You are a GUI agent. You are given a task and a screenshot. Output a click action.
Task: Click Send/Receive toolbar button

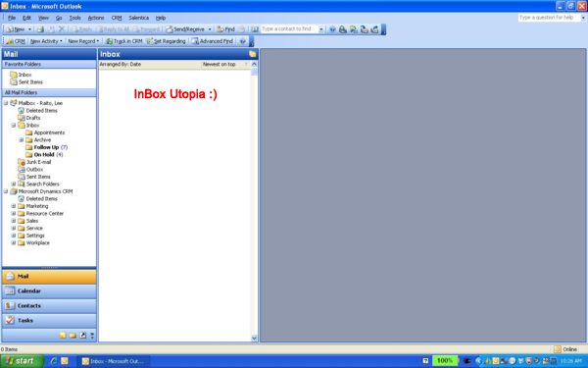pos(185,29)
